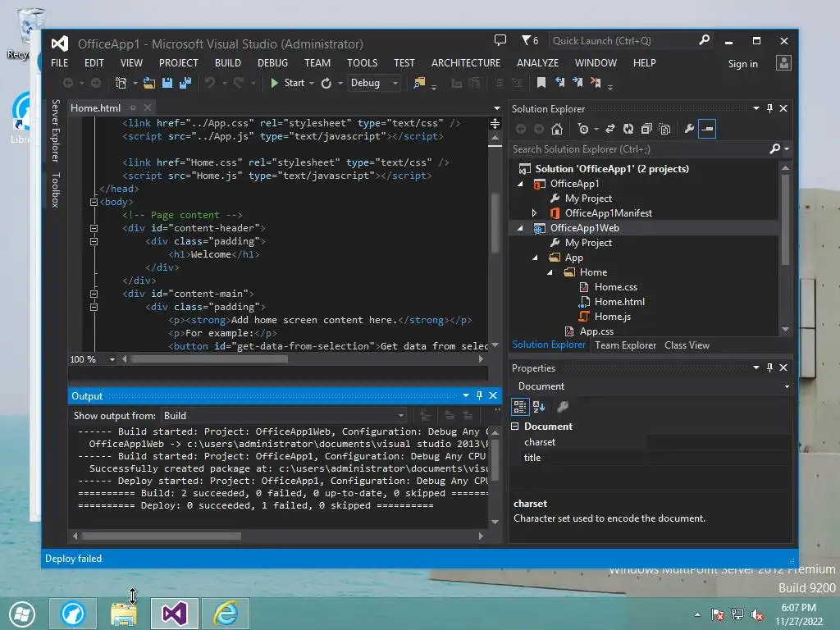The height and width of the screenshot is (630, 840).
Task: Expand the OfficeApp1Manifest node
Action: [534, 213]
